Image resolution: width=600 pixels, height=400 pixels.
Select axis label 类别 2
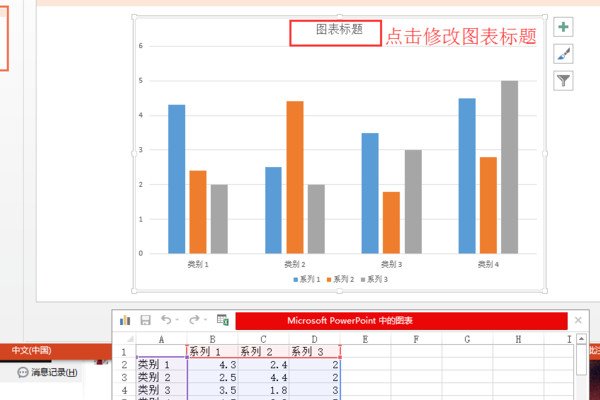tap(295, 264)
